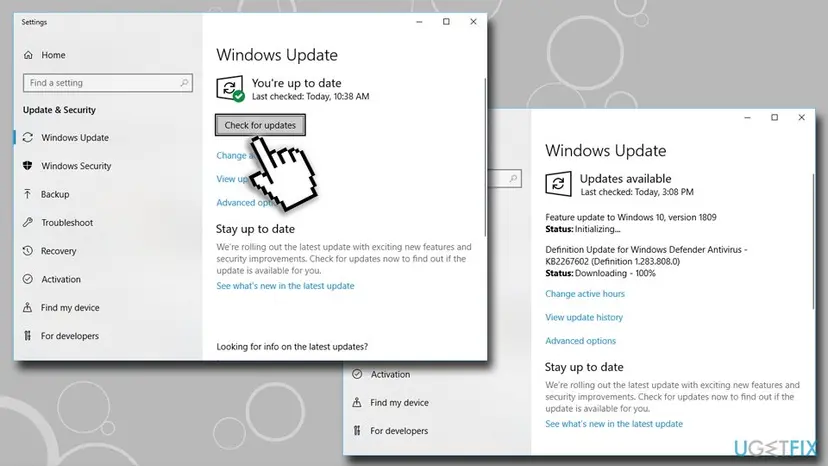
Task: Open For developers in the front window sidebar
Action: click(x=70, y=336)
